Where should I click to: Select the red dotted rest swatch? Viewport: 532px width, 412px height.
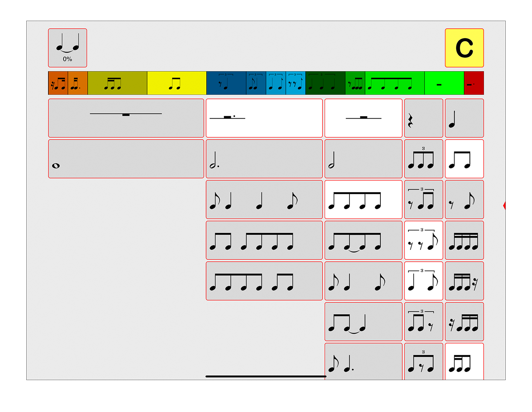pos(474,83)
